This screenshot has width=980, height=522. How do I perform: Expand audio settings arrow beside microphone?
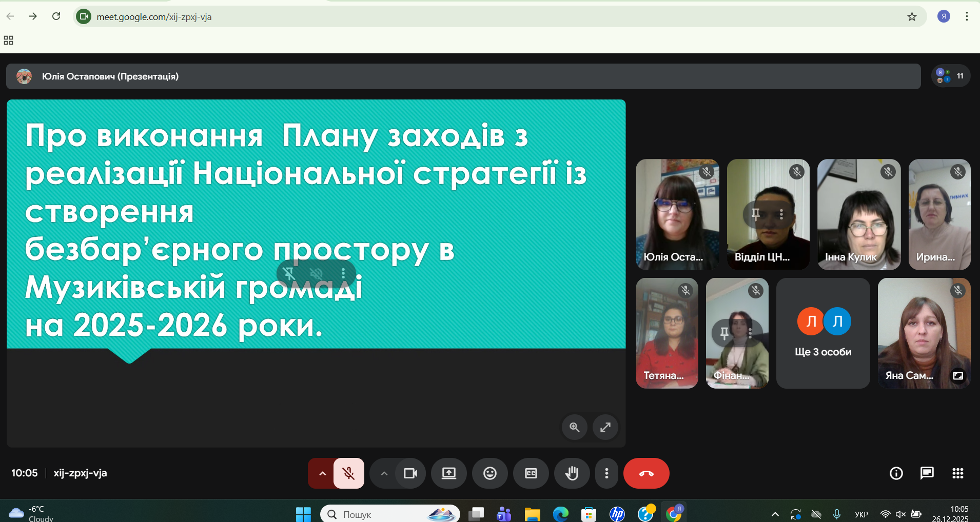[322, 473]
